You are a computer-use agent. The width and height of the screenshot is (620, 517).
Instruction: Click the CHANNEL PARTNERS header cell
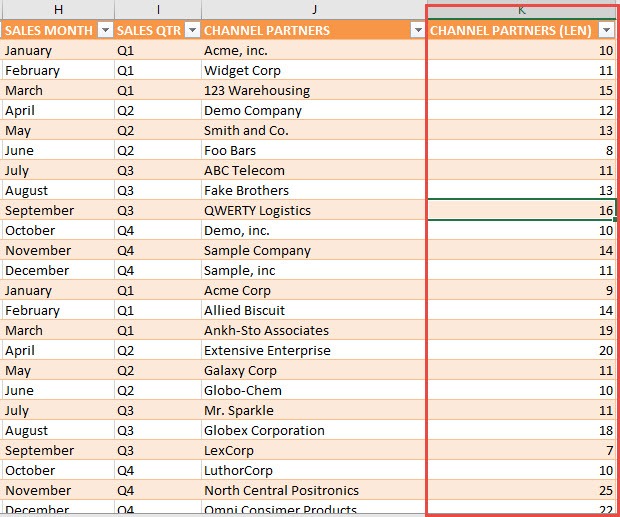click(314, 30)
